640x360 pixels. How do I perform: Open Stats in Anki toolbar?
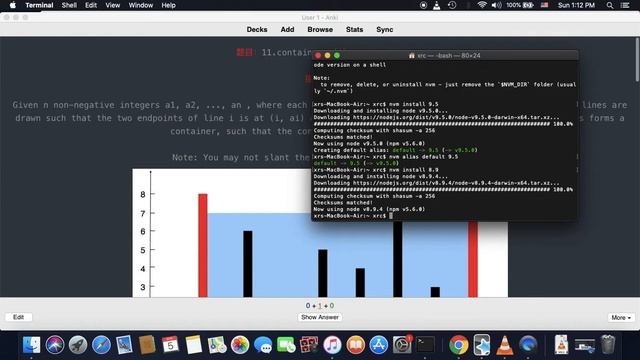(354, 29)
